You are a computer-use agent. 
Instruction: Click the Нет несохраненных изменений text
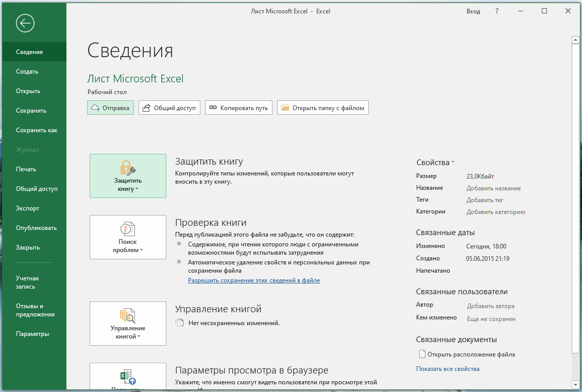click(234, 323)
